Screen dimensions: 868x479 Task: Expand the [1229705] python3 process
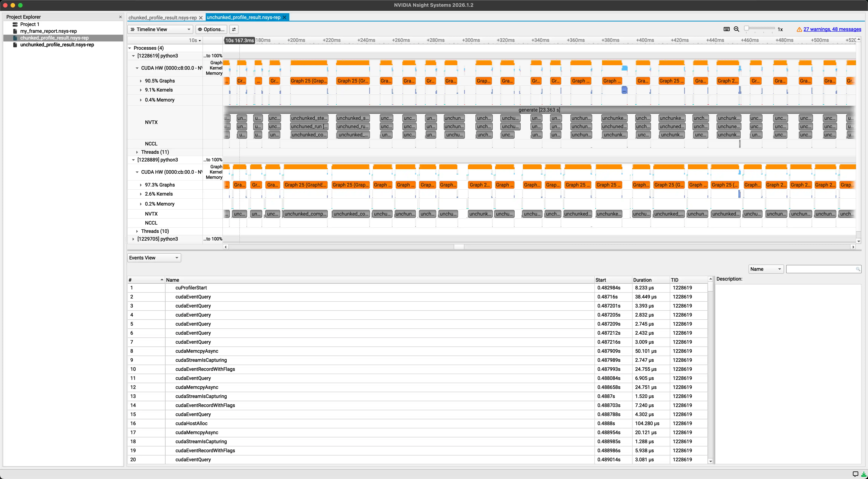click(133, 239)
